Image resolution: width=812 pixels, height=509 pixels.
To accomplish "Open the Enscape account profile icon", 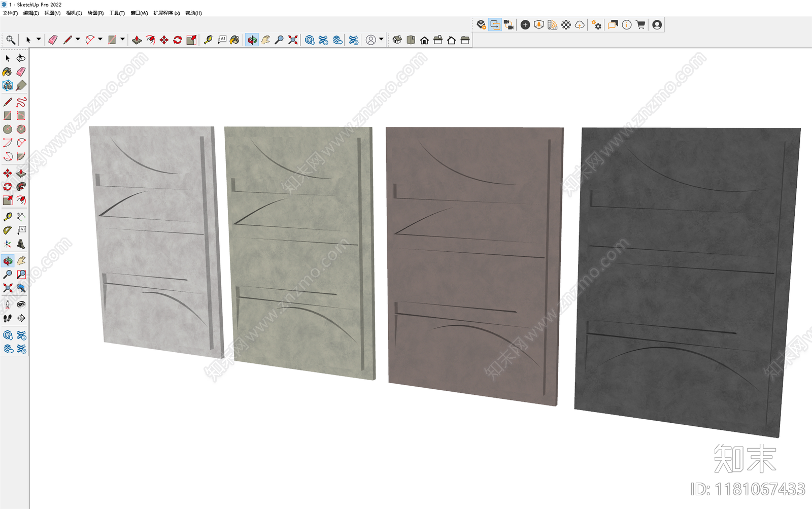I will [657, 24].
